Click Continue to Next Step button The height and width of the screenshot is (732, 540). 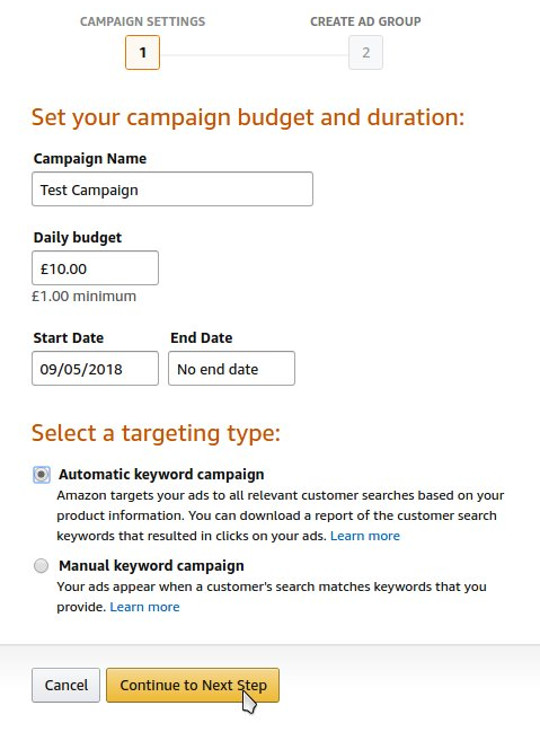pos(193,685)
